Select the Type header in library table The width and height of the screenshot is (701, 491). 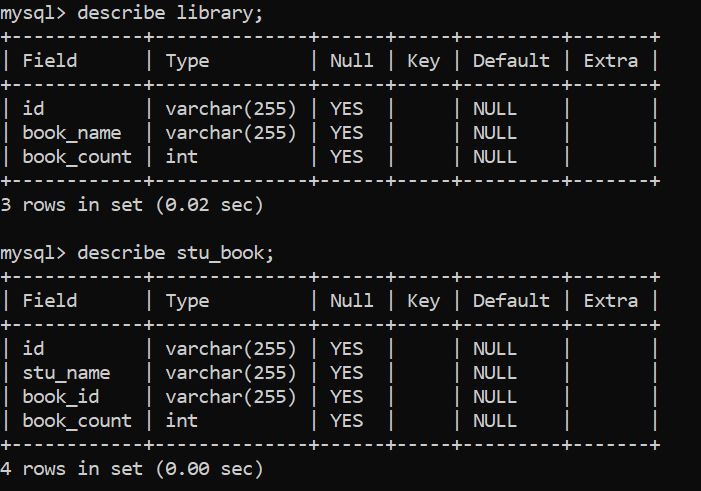pyautogui.click(x=187, y=61)
